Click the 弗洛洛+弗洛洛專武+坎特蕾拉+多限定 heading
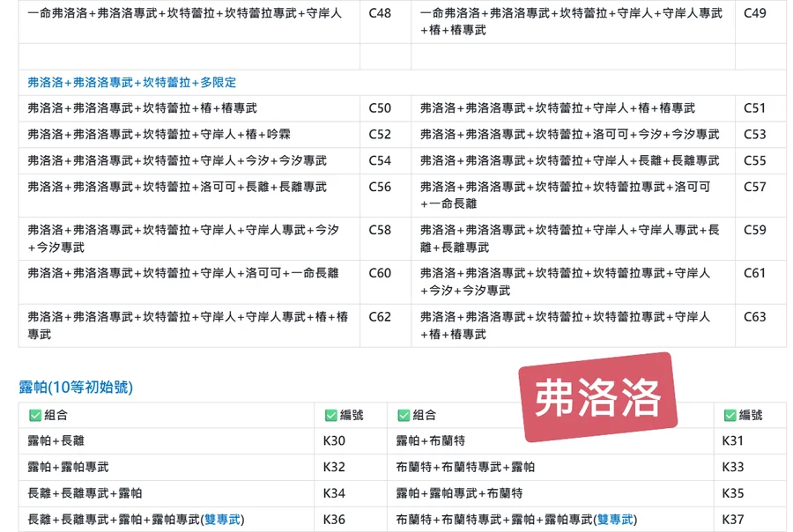This screenshot has width=793, height=532. [132, 83]
